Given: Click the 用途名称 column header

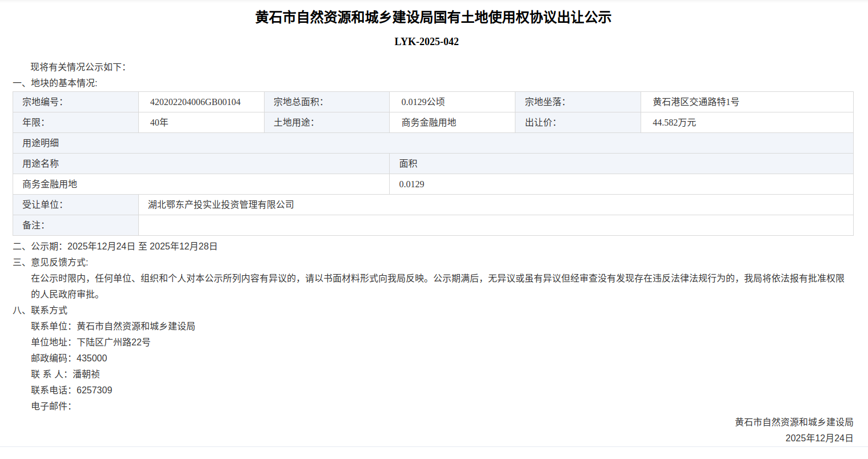Looking at the screenshot, I should [x=41, y=164].
